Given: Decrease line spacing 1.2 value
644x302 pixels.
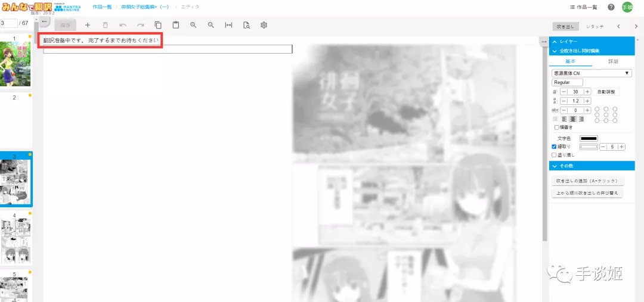Looking at the screenshot, I should [564, 101].
